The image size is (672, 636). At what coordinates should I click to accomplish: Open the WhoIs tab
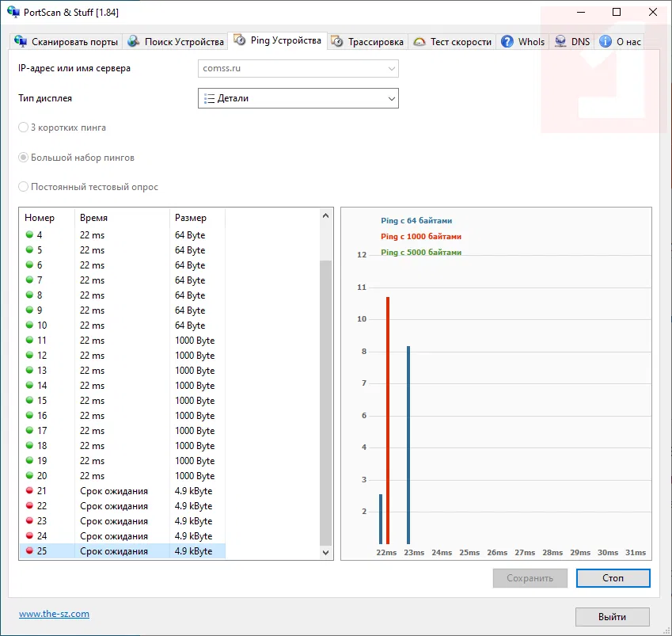(523, 42)
